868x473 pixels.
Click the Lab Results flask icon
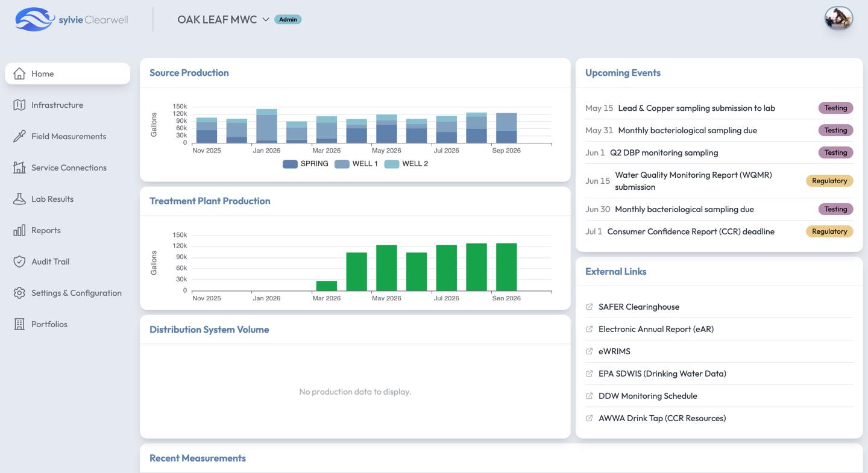click(x=19, y=199)
